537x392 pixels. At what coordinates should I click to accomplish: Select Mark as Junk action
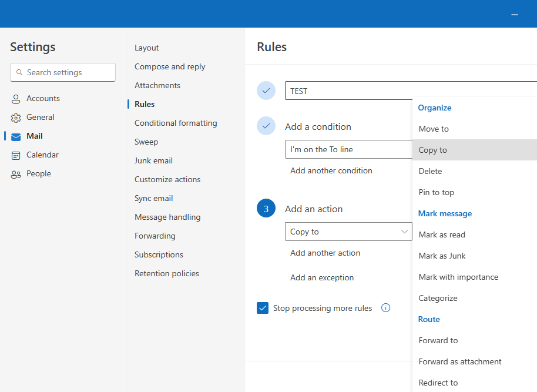tap(475, 256)
